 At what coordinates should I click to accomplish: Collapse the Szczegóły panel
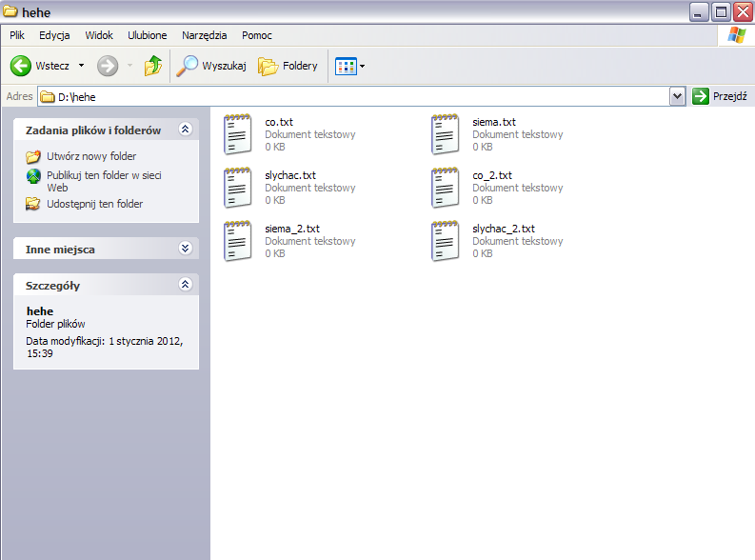(186, 285)
